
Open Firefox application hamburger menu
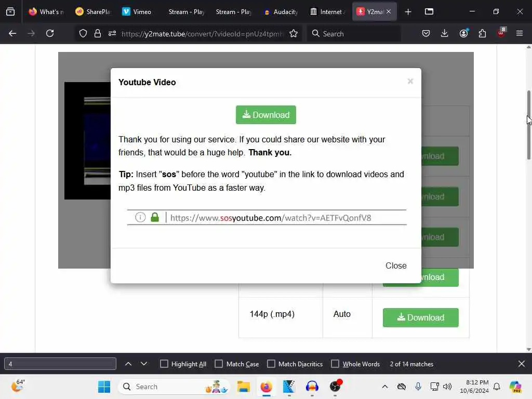(x=520, y=33)
